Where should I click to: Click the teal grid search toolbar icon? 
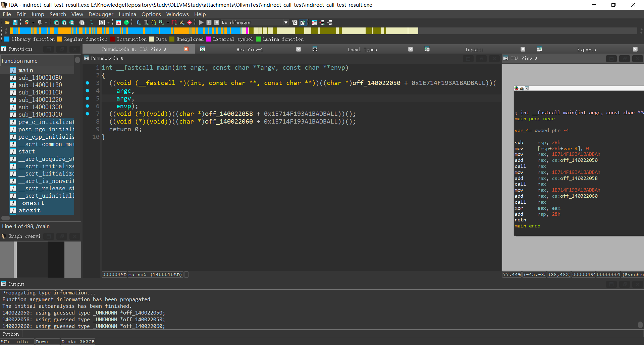56,22
